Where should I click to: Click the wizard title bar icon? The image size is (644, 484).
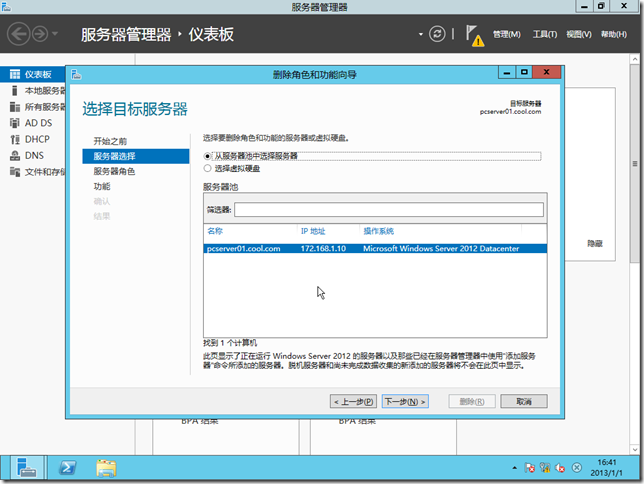pyautogui.click(x=76, y=74)
